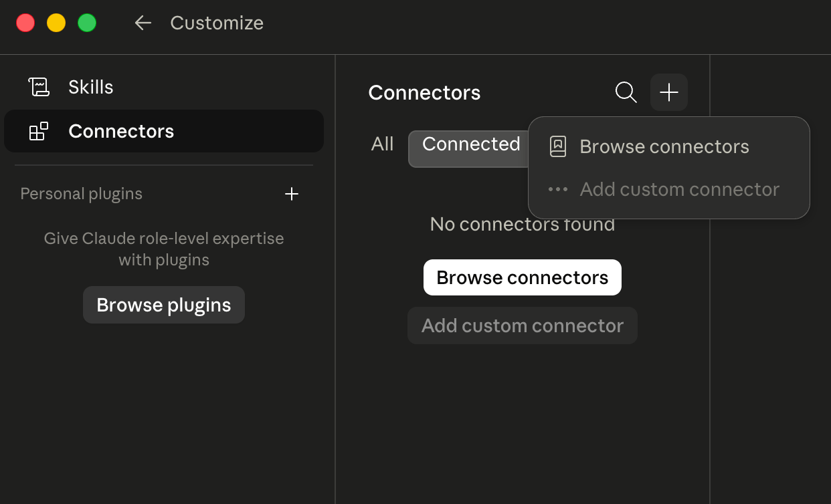Click the plus button in Connectors header

(669, 92)
